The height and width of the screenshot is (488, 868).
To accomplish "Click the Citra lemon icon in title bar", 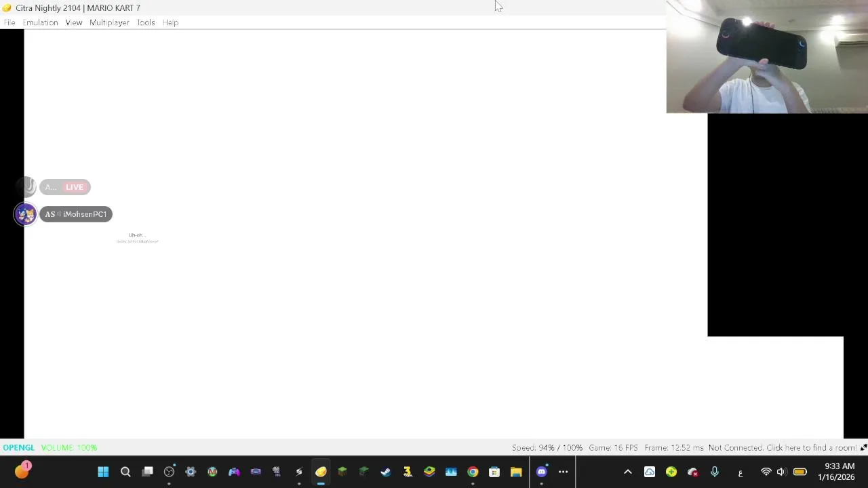I will click(7, 7).
